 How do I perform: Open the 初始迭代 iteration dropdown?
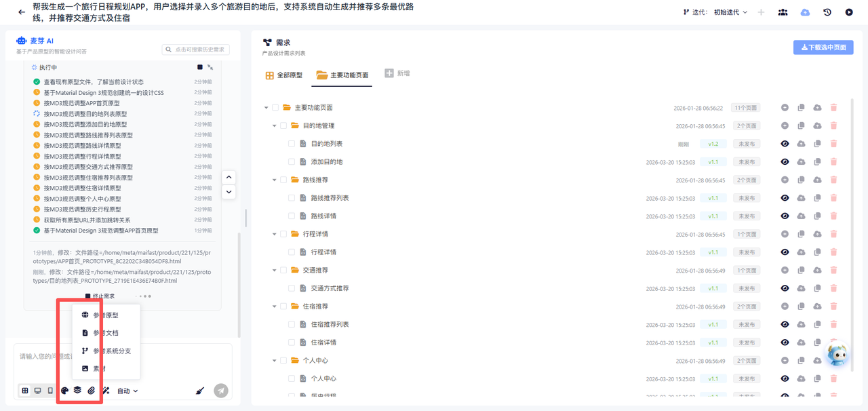pos(730,12)
